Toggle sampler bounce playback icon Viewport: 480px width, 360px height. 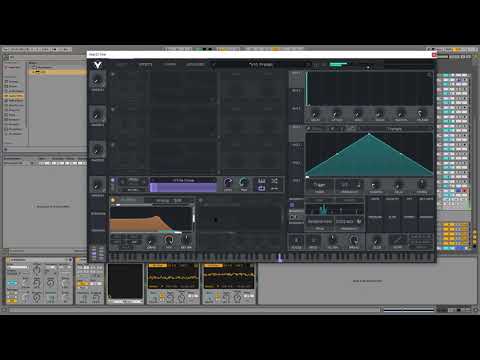[x=274, y=189]
